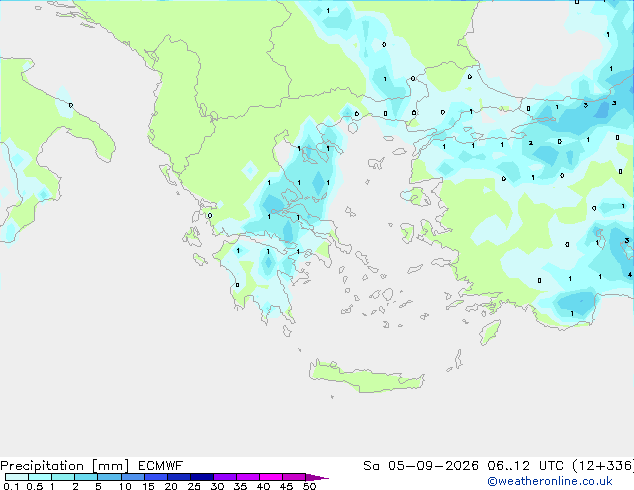Click the "30" legend value label
634x490 pixels.
point(217,486)
